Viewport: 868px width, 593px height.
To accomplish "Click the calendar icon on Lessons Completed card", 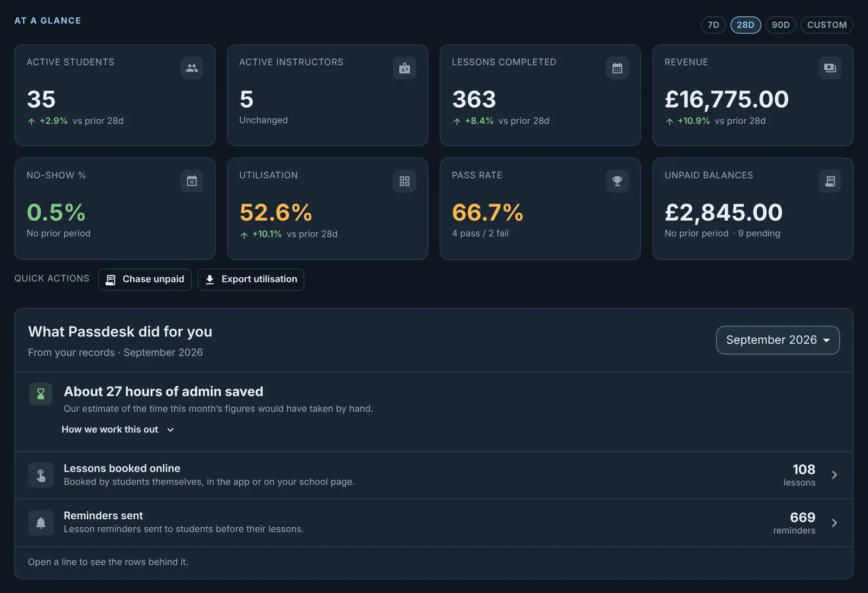I will pyautogui.click(x=617, y=68).
